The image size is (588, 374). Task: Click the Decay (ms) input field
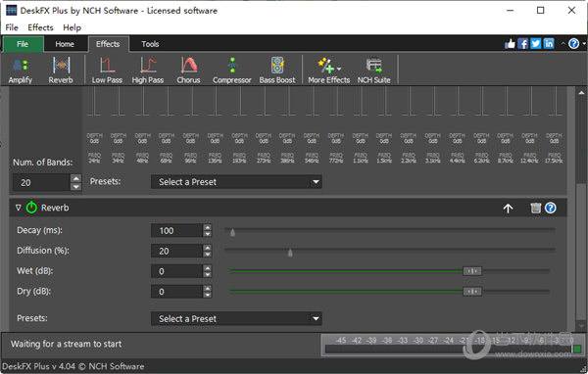176,230
